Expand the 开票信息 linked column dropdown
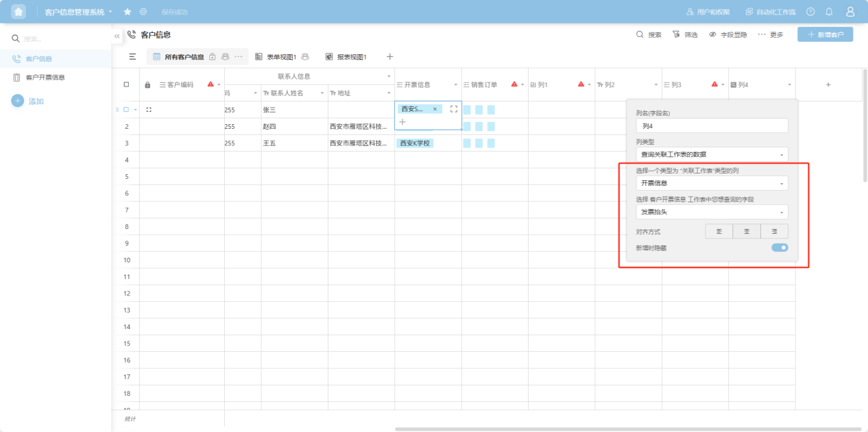The width and height of the screenshot is (868, 432). click(x=712, y=183)
